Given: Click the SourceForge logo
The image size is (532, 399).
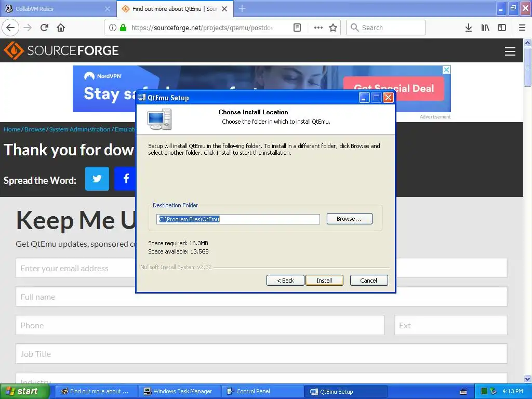Looking at the screenshot, I should coord(61,50).
